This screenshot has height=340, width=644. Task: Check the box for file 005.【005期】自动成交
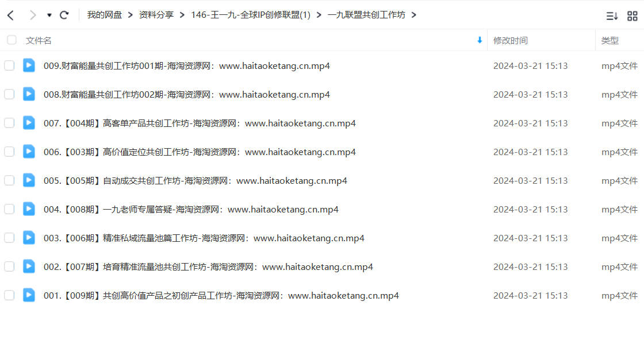tap(9, 180)
